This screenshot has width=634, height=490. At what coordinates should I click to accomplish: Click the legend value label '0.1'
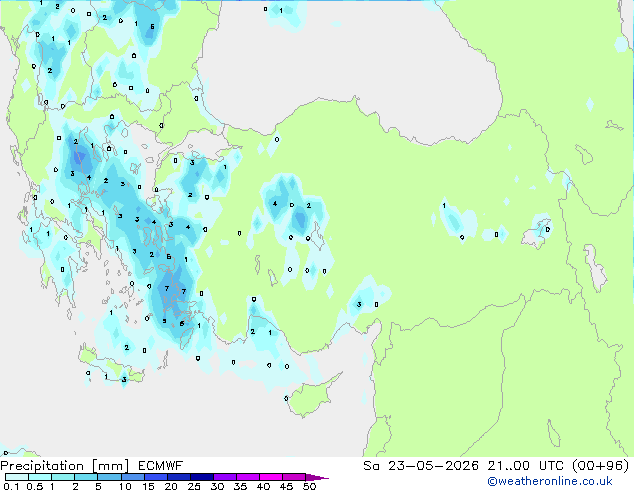[11, 486]
